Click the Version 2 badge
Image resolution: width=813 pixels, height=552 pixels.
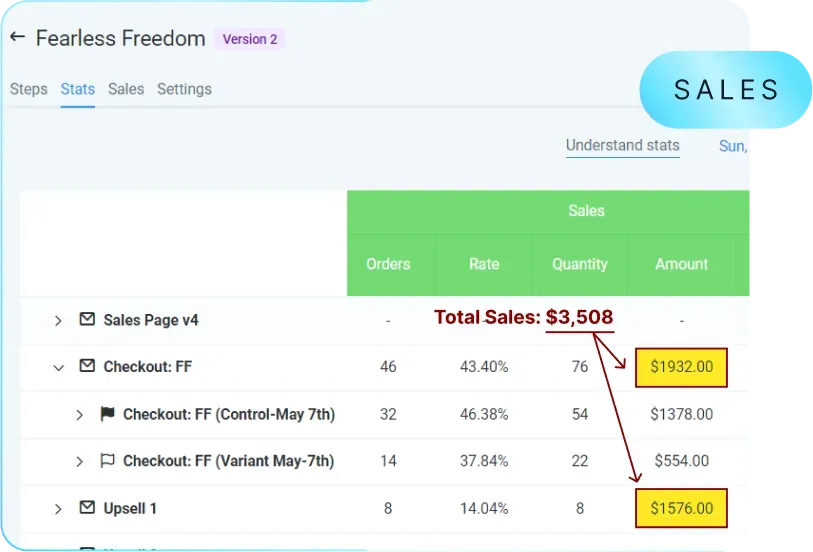250,39
